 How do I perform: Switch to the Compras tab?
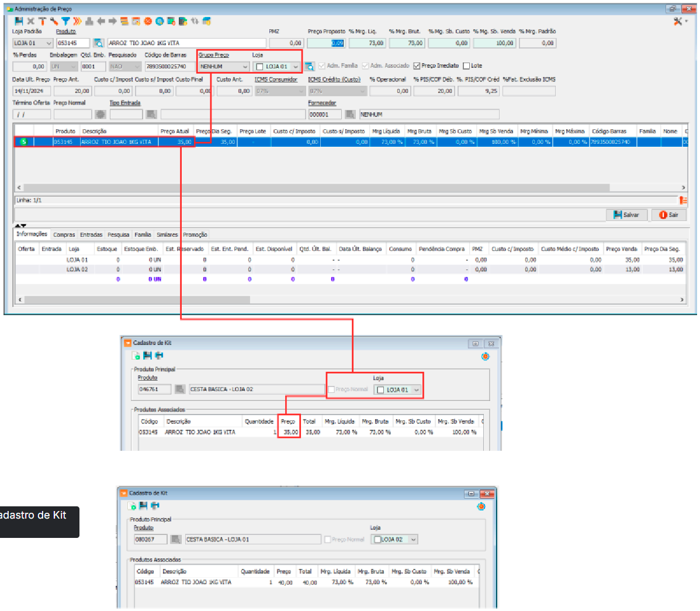click(x=64, y=234)
